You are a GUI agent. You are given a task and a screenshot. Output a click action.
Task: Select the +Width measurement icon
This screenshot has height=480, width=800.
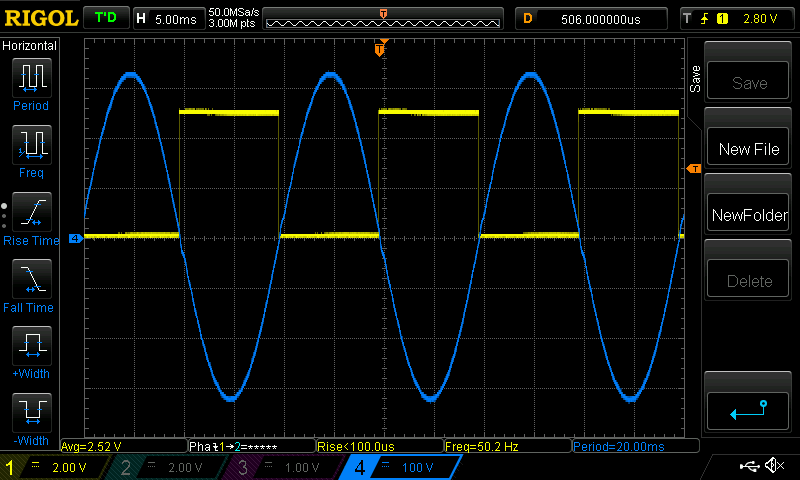pos(30,347)
